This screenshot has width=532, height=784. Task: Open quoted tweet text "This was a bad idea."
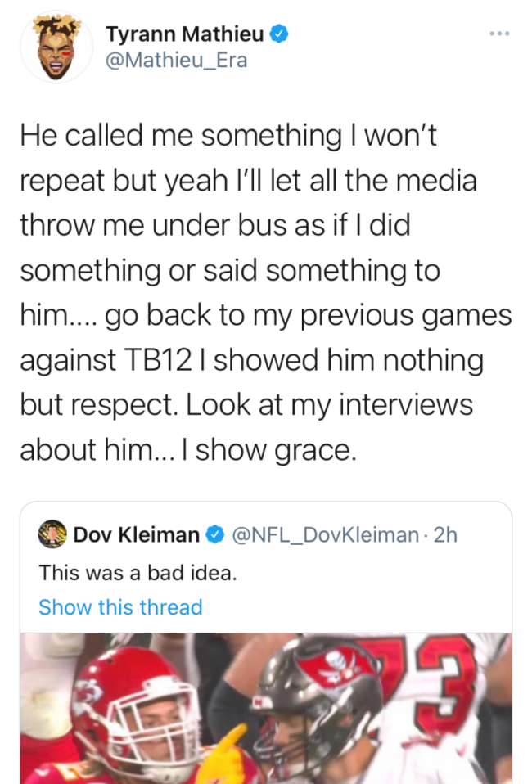coord(138,573)
